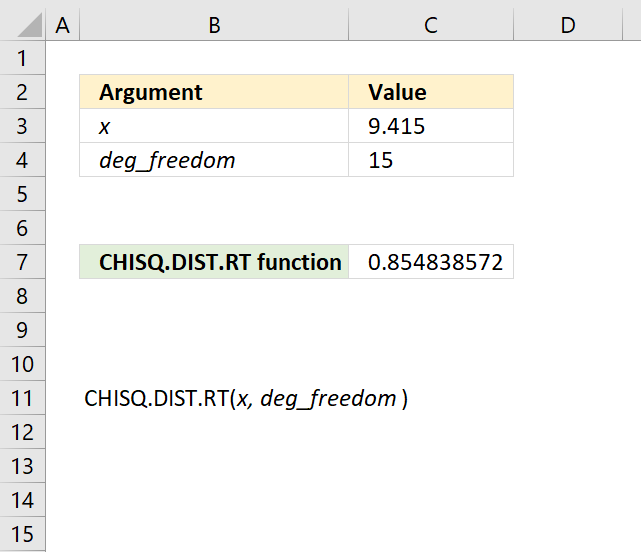Click the select-all corner triangle
The height and width of the screenshot is (552, 641).
pyautogui.click(x=29, y=25)
